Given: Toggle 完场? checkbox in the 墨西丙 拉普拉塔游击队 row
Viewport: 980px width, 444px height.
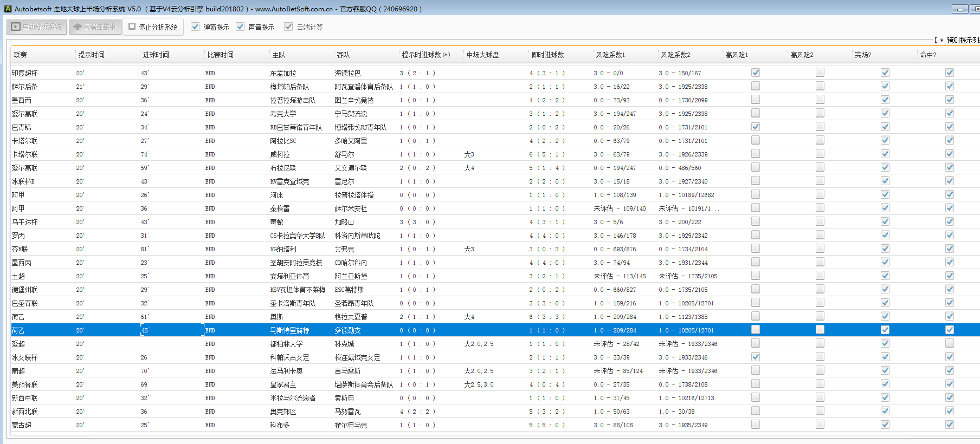Looking at the screenshot, I should 885,100.
